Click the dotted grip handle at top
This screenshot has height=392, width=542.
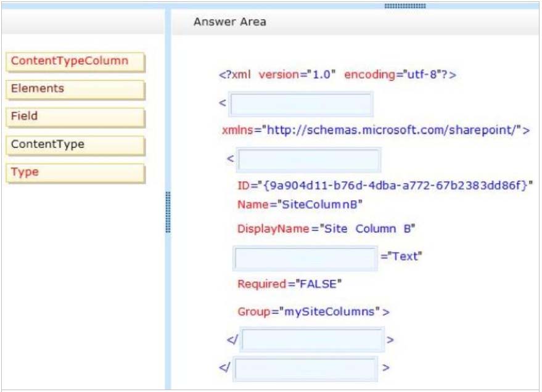pyautogui.click(x=404, y=6)
